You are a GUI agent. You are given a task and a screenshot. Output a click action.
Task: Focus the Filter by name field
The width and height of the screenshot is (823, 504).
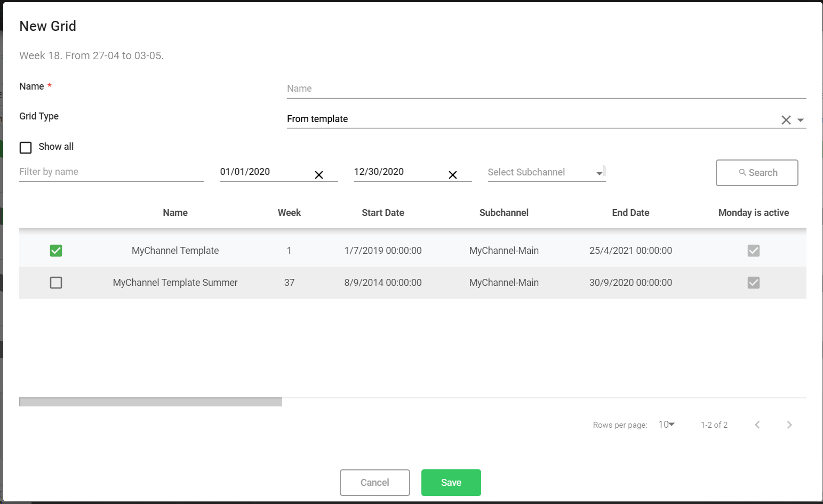pyautogui.click(x=111, y=172)
